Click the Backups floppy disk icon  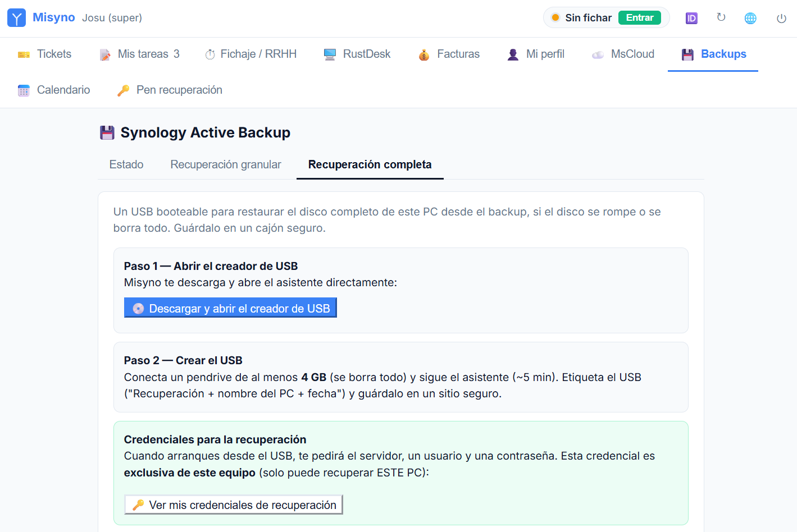pyautogui.click(x=687, y=54)
